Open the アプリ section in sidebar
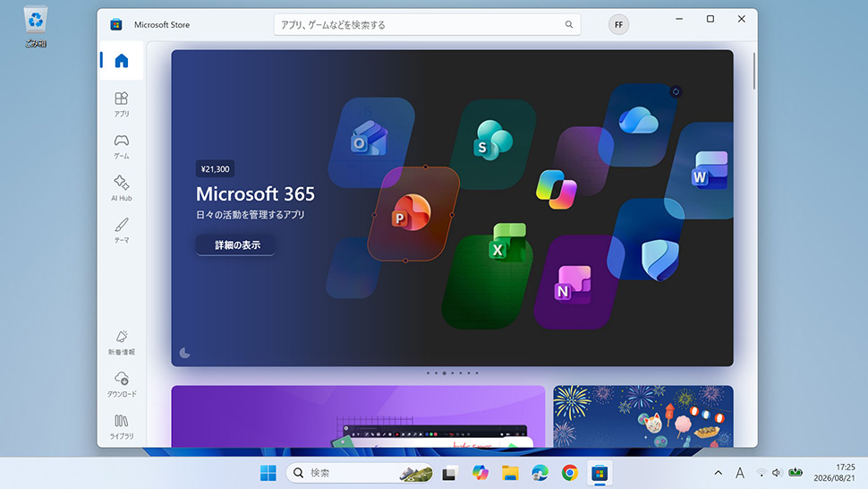Screen dimensions: 868x489 click(x=121, y=104)
